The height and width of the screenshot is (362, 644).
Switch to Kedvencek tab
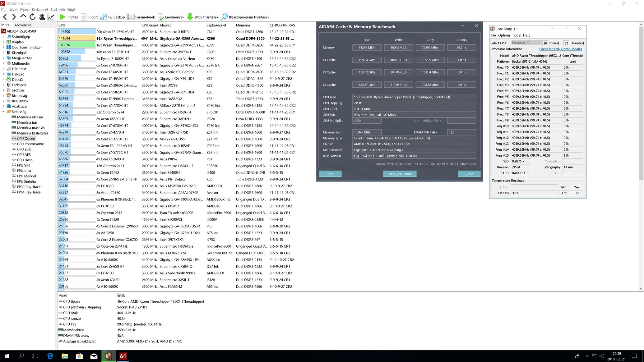pyautogui.click(x=23, y=25)
